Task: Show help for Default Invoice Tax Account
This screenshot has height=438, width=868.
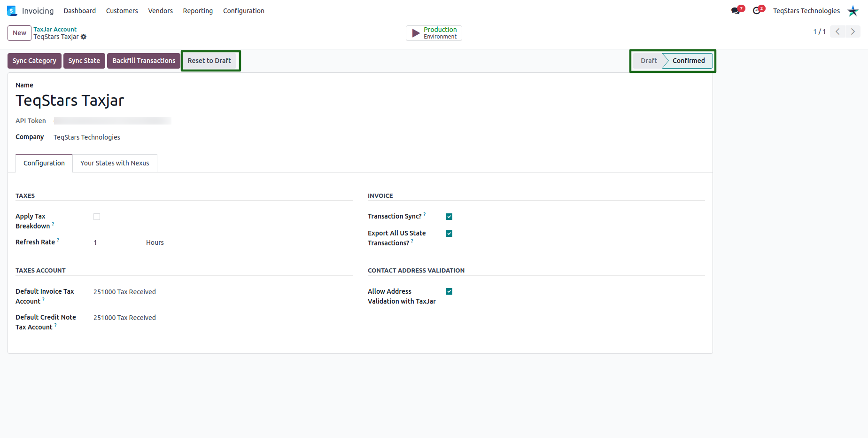Action: (x=44, y=299)
